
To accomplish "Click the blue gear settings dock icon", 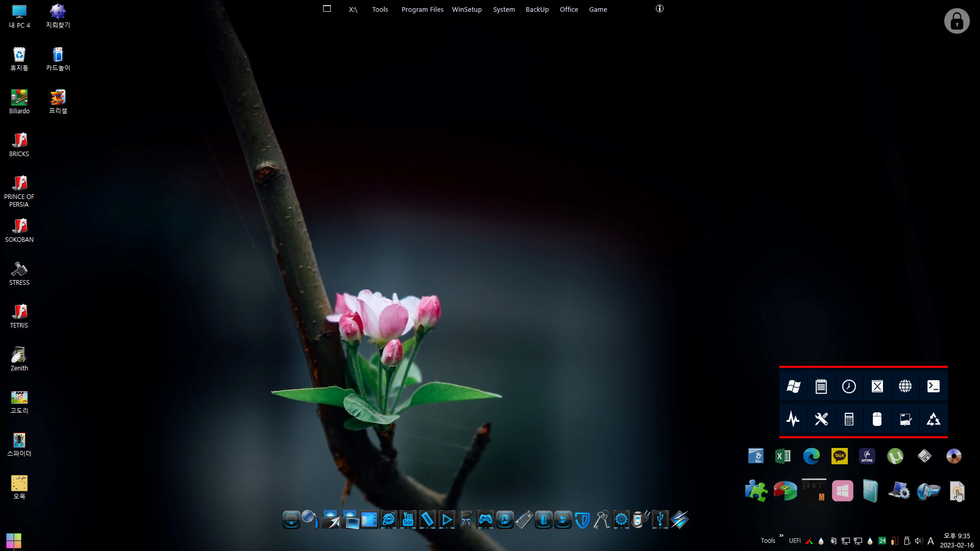I will tap(621, 519).
